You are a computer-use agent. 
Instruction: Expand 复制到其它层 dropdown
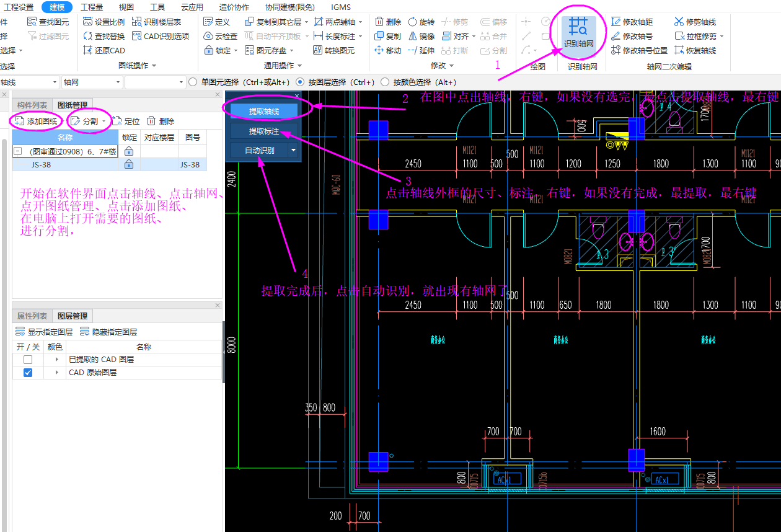point(307,22)
